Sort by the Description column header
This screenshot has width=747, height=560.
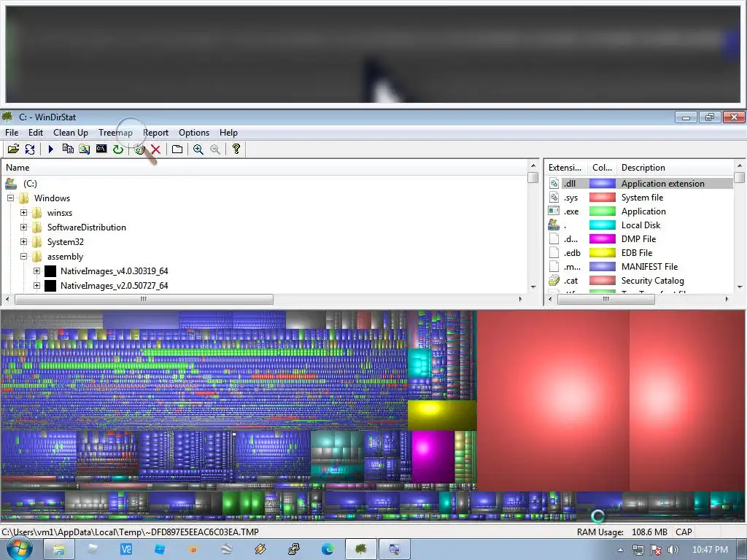tap(676, 168)
